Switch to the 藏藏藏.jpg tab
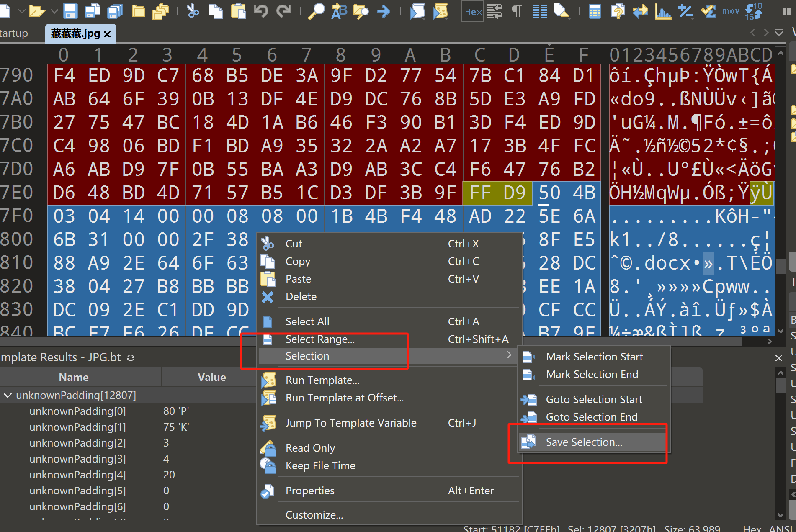796x532 pixels. [x=75, y=33]
